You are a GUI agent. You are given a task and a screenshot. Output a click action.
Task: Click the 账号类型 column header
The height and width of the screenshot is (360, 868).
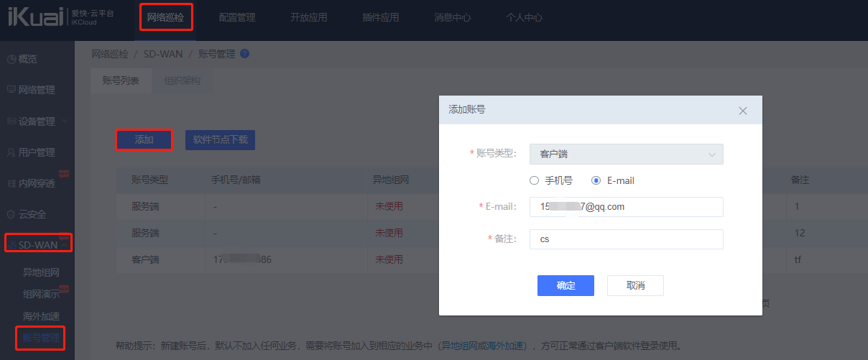[x=149, y=180]
